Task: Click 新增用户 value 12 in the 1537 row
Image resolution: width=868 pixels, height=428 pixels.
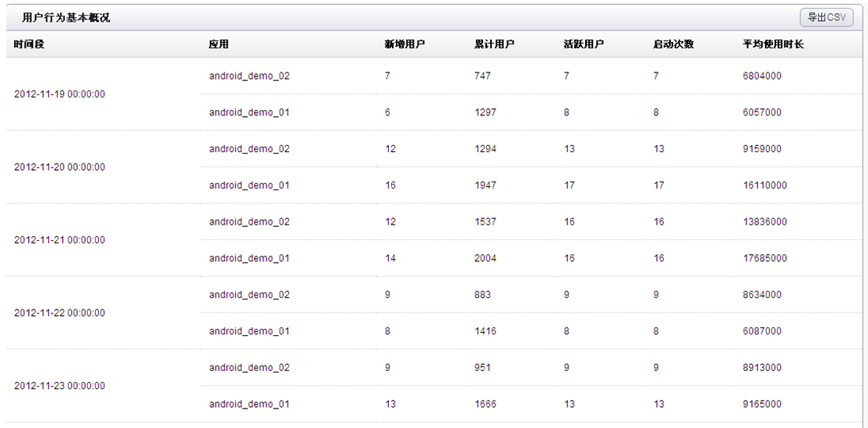Action: pyautogui.click(x=390, y=222)
